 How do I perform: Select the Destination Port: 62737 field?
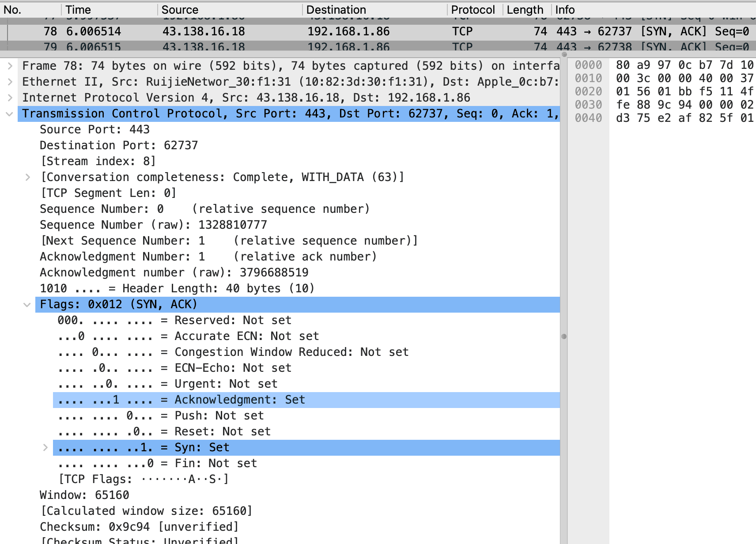[x=119, y=145]
